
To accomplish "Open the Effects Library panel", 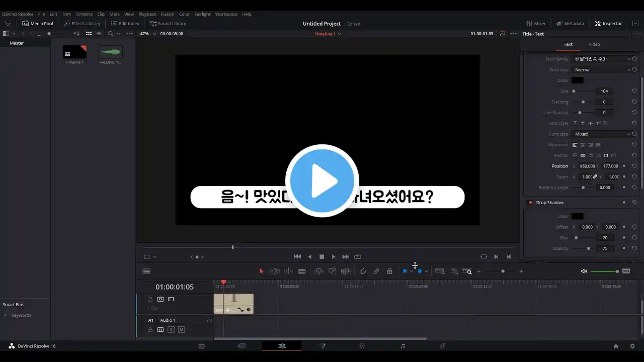I will point(82,23).
